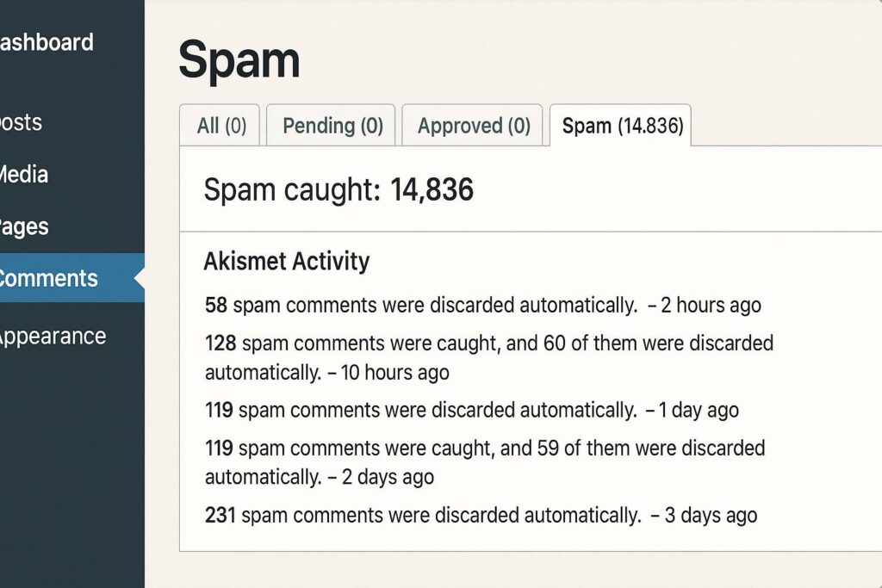882x588 pixels.
Task: Switch to the Pending (0) tab
Action: [332, 126]
